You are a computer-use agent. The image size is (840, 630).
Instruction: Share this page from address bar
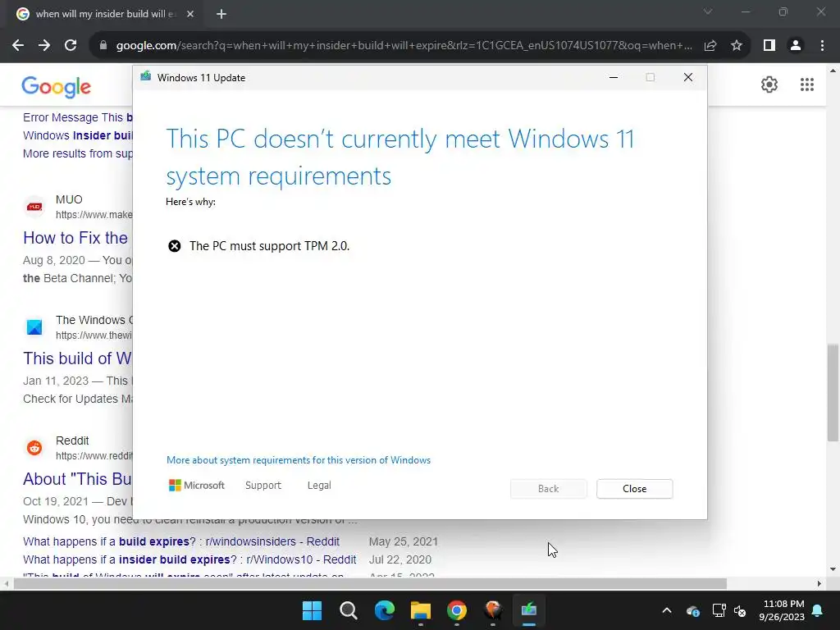pyautogui.click(x=710, y=46)
